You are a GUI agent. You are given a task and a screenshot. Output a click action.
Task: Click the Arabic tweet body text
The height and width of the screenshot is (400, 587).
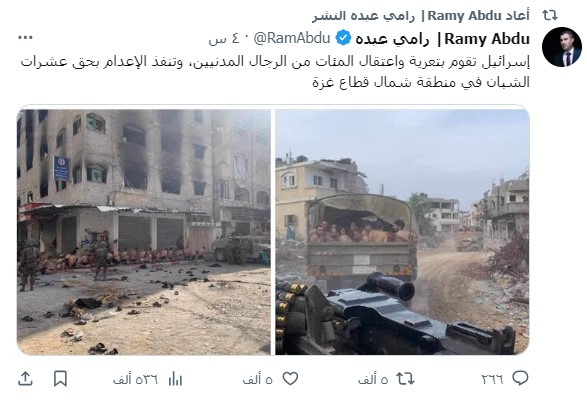(275, 72)
